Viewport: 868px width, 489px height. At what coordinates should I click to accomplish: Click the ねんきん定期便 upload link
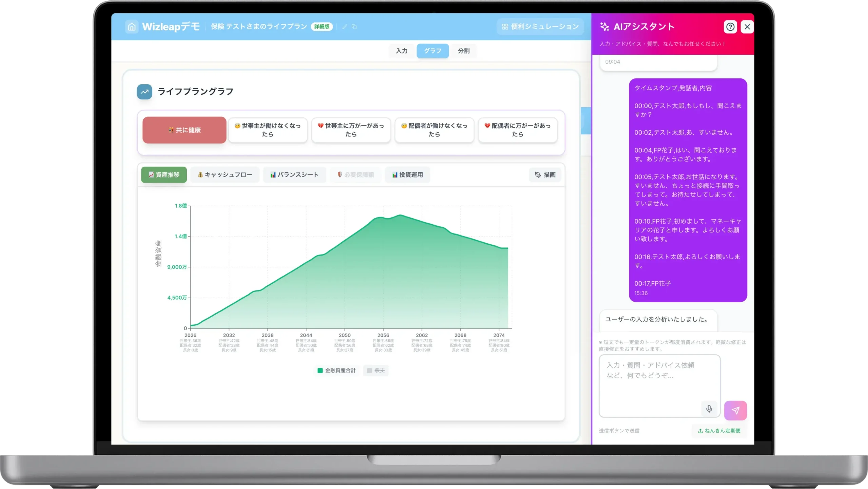tap(719, 431)
